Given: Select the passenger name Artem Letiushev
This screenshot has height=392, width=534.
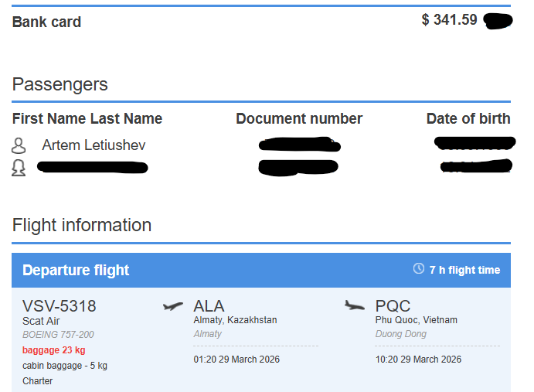Looking at the screenshot, I should pyautogui.click(x=94, y=145).
